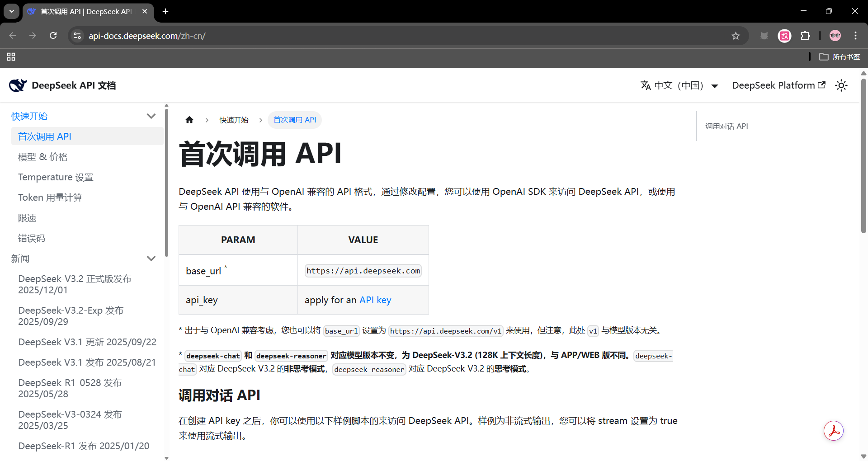Click the https://api.deepseek.com value cell
The image size is (868, 461).
tap(363, 270)
